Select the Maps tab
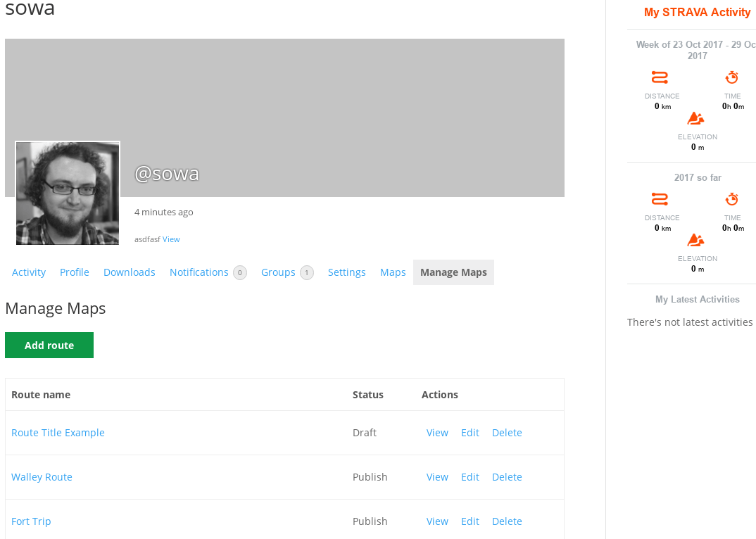 click(x=393, y=272)
